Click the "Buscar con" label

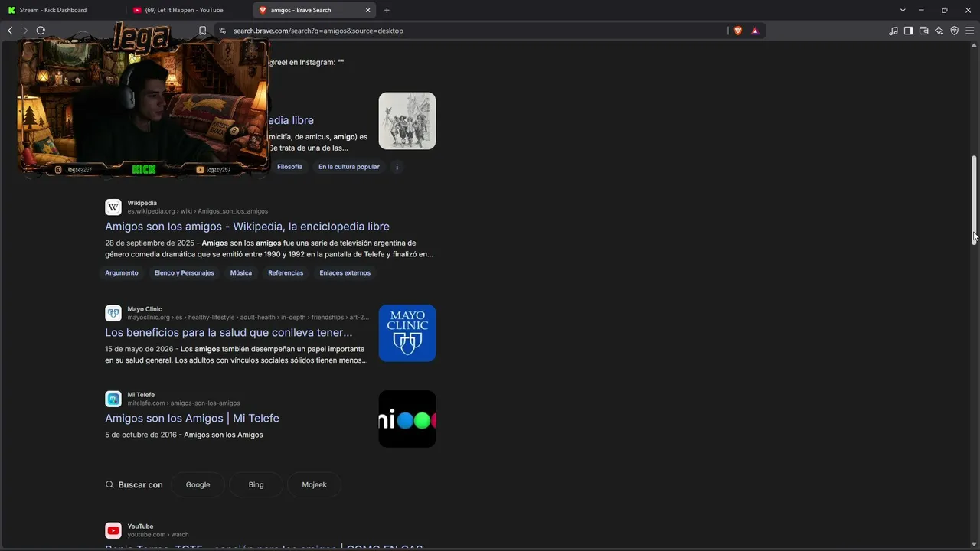click(x=140, y=484)
